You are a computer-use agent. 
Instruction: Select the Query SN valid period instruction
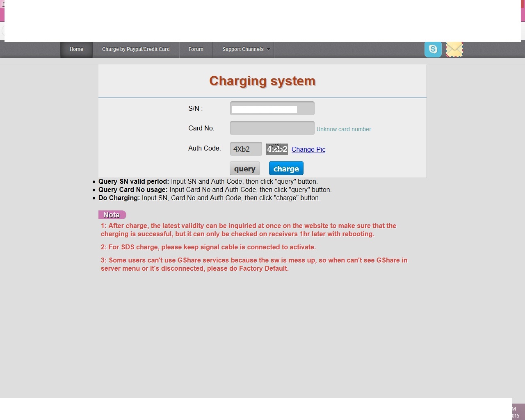pyautogui.click(x=208, y=181)
